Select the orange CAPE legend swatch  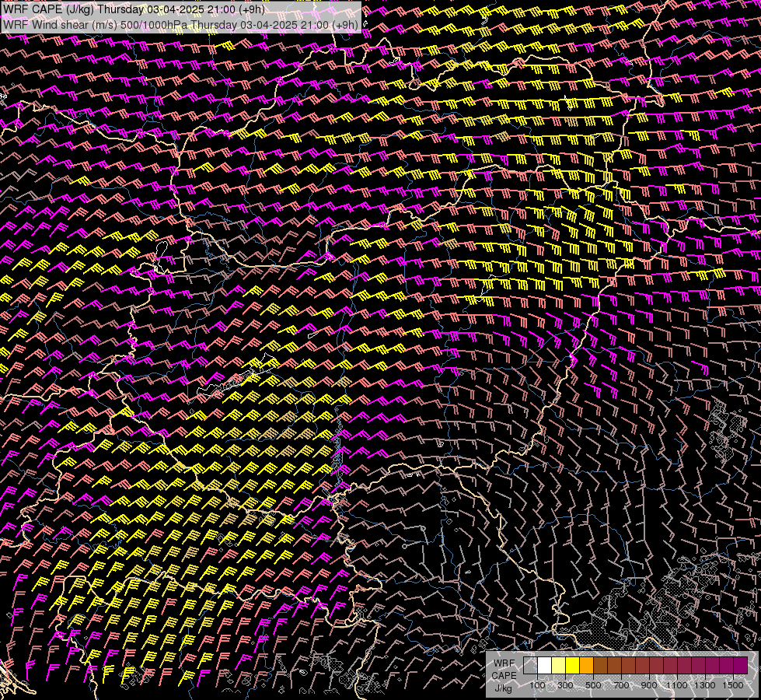(x=587, y=665)
